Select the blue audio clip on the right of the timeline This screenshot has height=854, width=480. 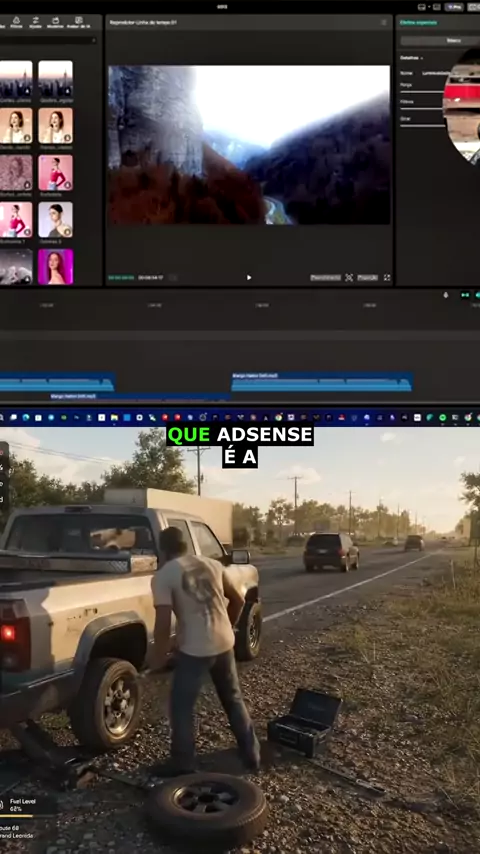[321, 382]
